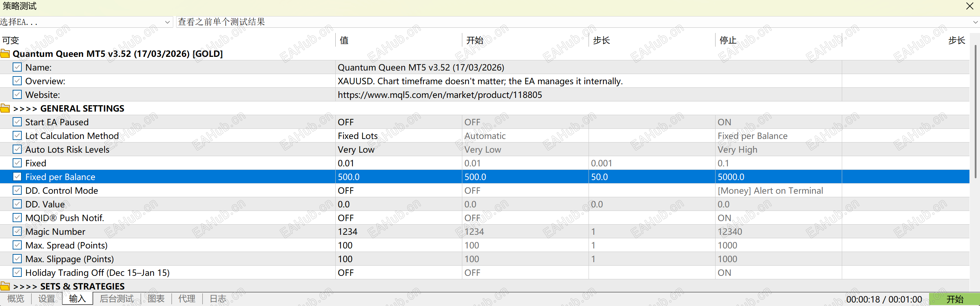Open the 后台测试 tab
This screenshot has height=306, width=980.
click(x=116, y=299)
